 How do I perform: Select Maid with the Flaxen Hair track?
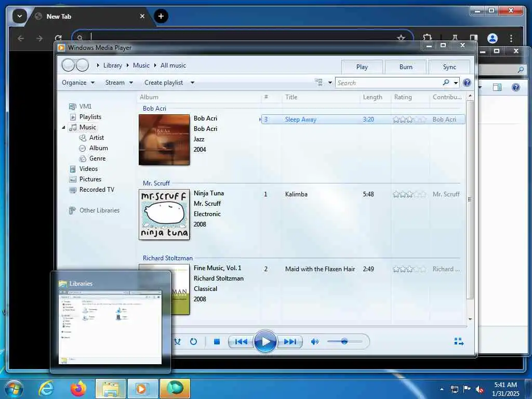click(363, 269)
